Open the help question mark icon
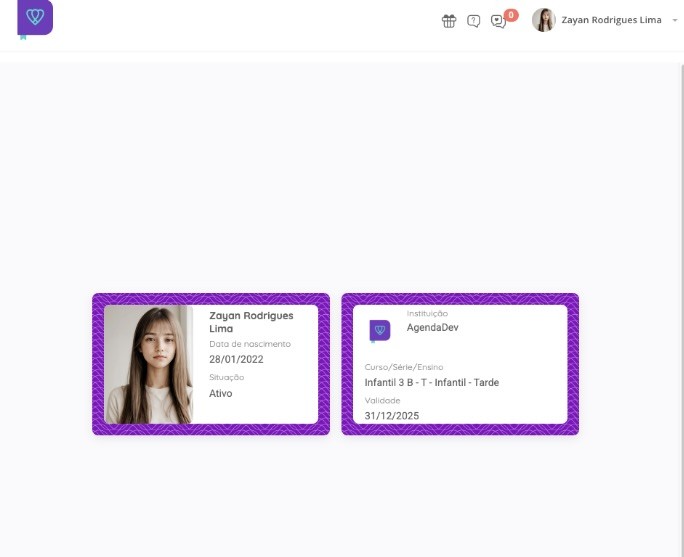Image resolution: width=684 pixels, height=557 pixels. tap(473, 21)
